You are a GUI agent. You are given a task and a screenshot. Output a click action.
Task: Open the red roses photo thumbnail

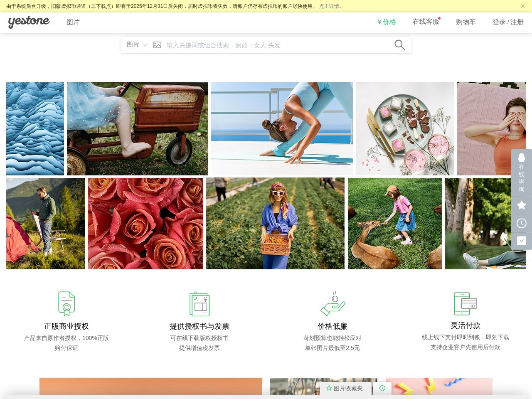(x=145, y=224)
